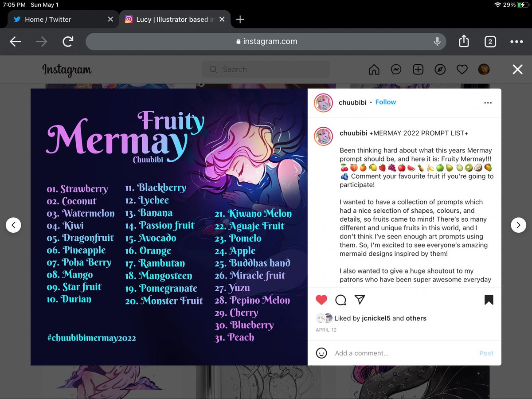Open the browser three-dot menu
The height and width of the screenshot is (399, 532).
click(516, 42)
